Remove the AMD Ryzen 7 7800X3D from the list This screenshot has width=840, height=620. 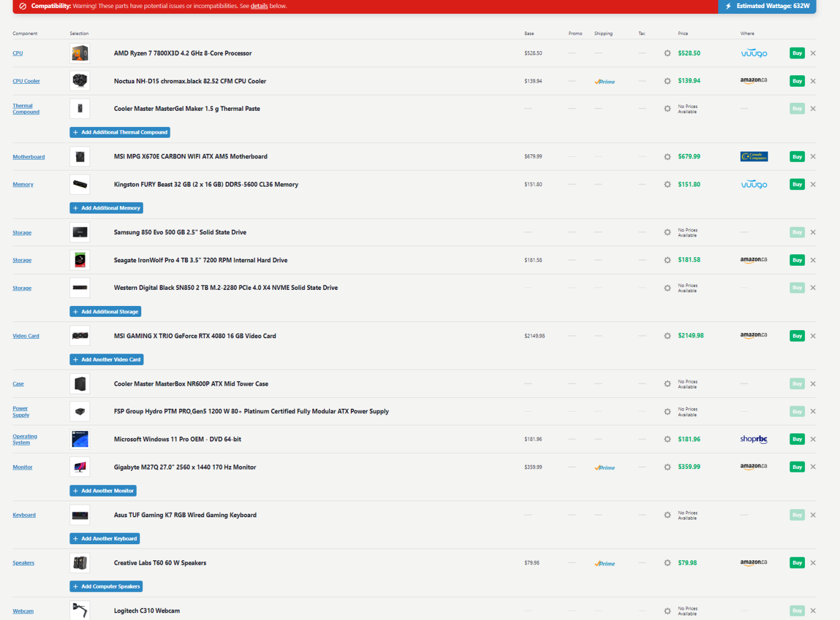coord(813,53)
